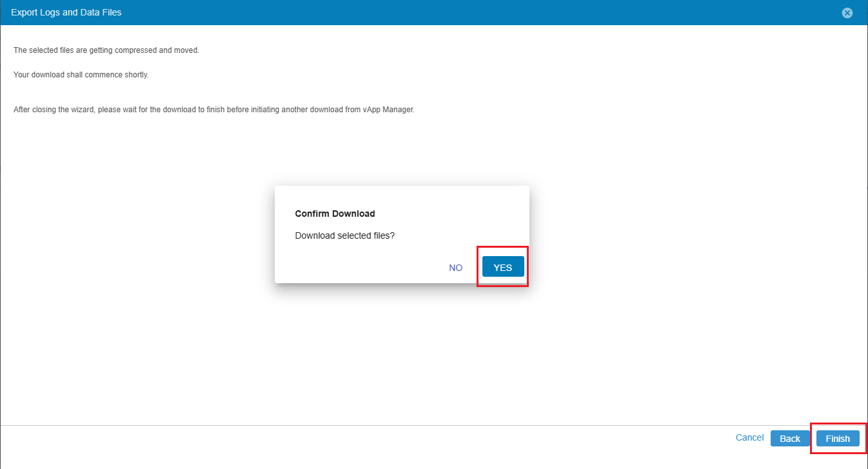The image size is (868, 469).
Task: Click 'The selected files are getting compressed' text
Action: click(x=106, y=50)
